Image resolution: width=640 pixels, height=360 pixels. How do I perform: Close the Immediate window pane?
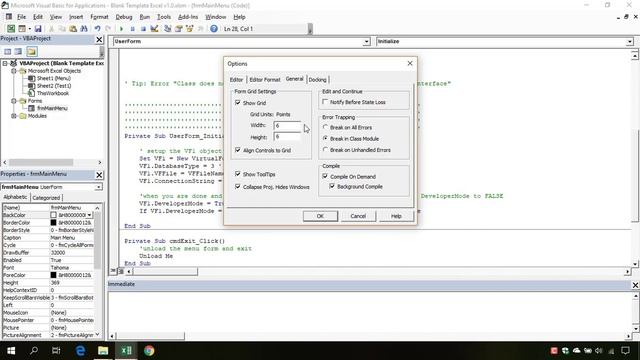click(635, 285)
